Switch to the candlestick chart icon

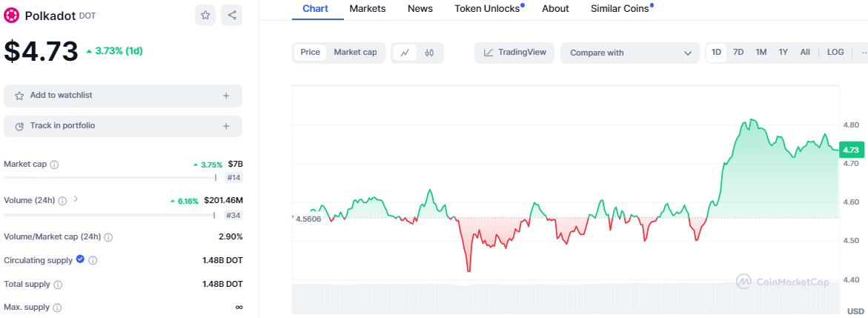click(x=429, y=53)
